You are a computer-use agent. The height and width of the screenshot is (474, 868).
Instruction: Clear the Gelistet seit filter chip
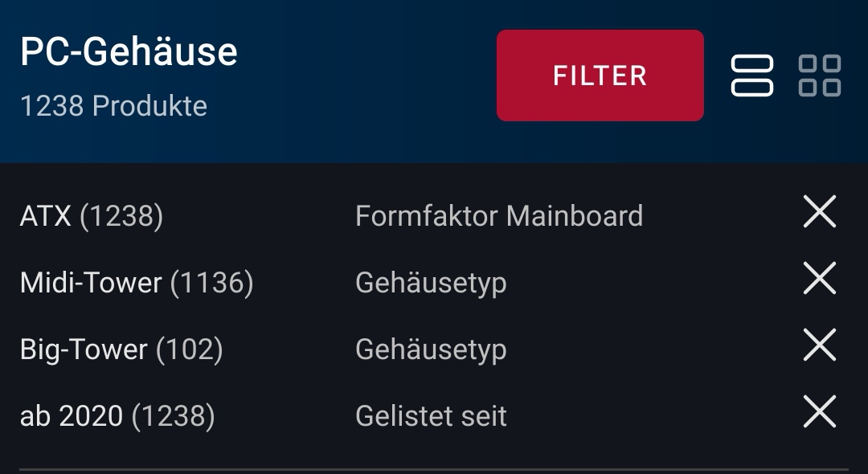pyautogui.click(x=820, y=415)
